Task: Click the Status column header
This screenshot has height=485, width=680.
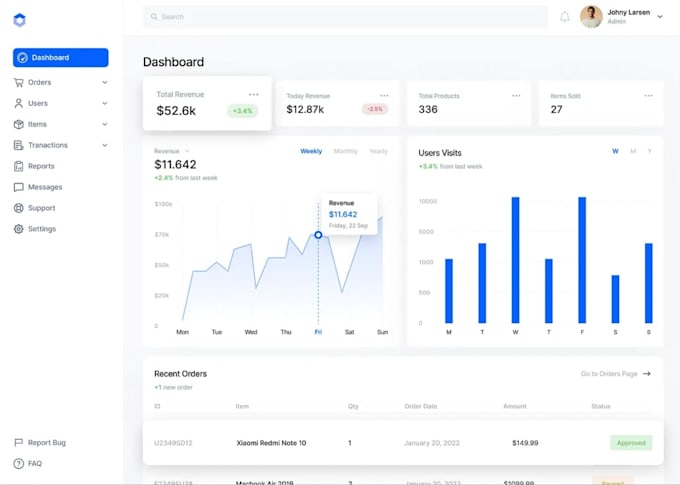Action: (x=601, y=406)
